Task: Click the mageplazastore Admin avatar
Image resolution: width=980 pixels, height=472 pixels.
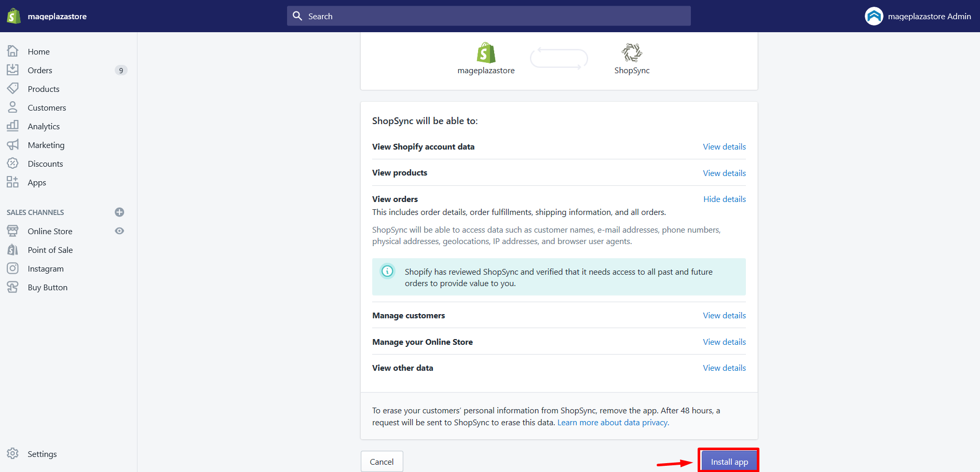Action: click(874, 16)
